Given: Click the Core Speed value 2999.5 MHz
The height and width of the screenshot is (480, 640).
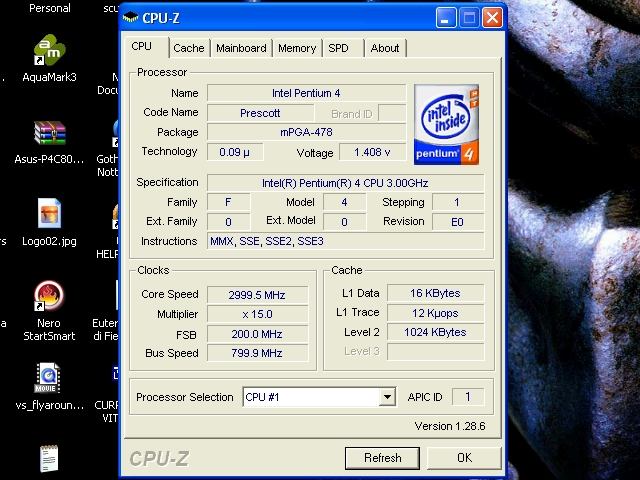Looking at the screenshot, I should coord(257,295).
